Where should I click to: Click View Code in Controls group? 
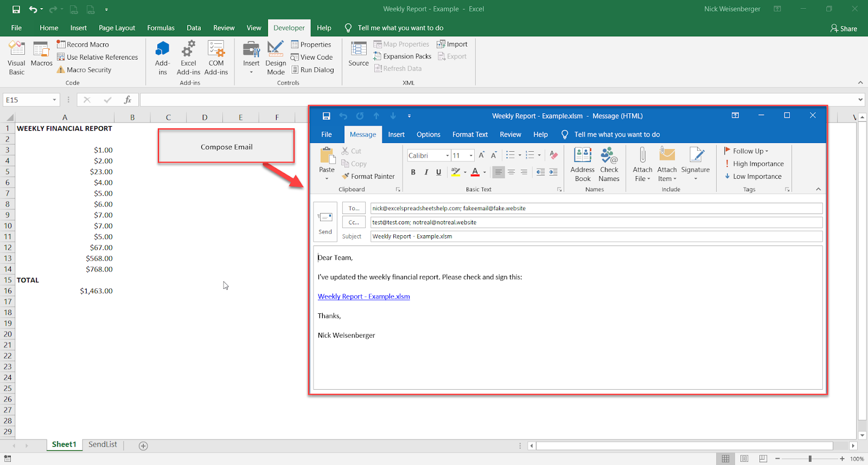pyautogui.click(x=312, y=57)
